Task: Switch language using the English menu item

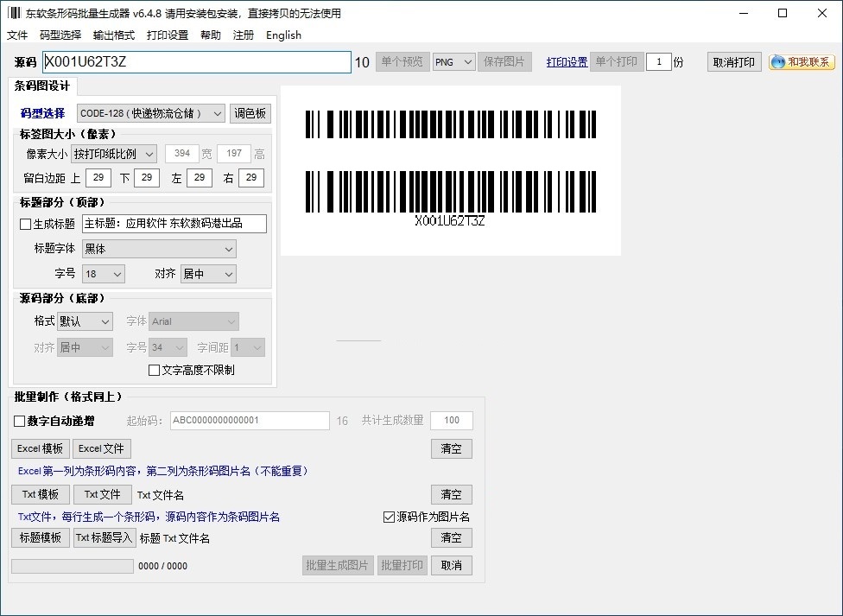Action: pos(284,35)
